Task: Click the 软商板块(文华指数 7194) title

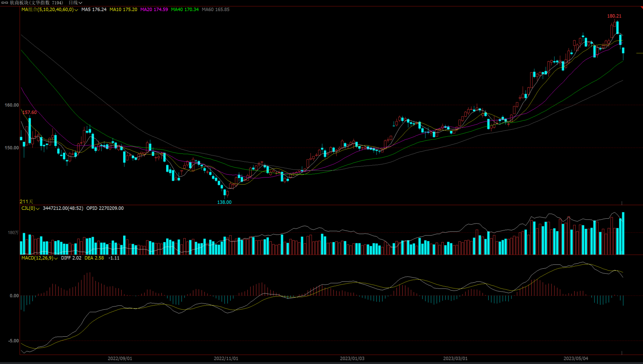Action: (x=36, y=3)
